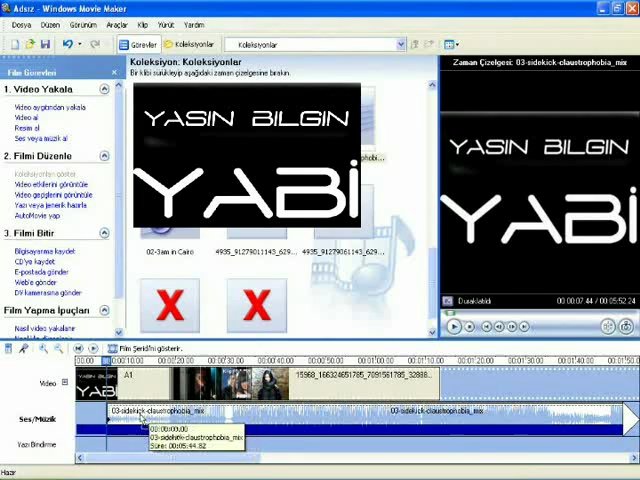
Task: Open the Undo history dropdown arrow
Action: 80,44
